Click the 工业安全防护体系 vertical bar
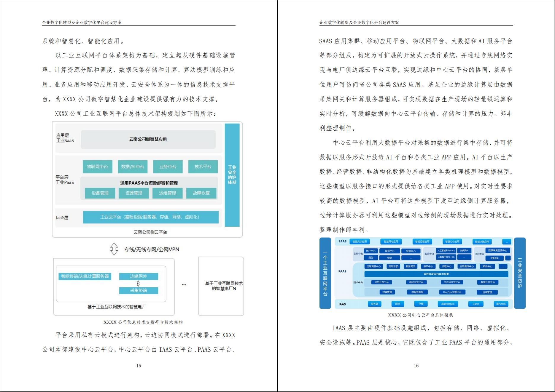Screen dimensions: 555x392 (x=232, y=175)
